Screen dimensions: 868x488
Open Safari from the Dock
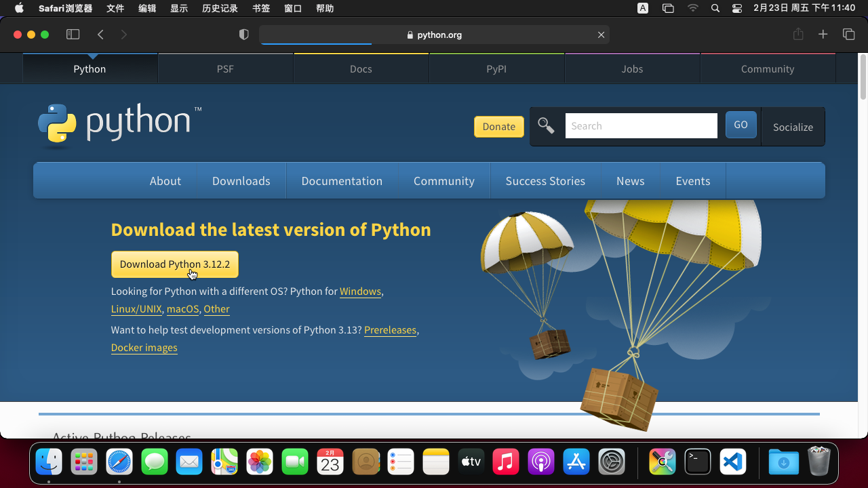click(120, 462)
